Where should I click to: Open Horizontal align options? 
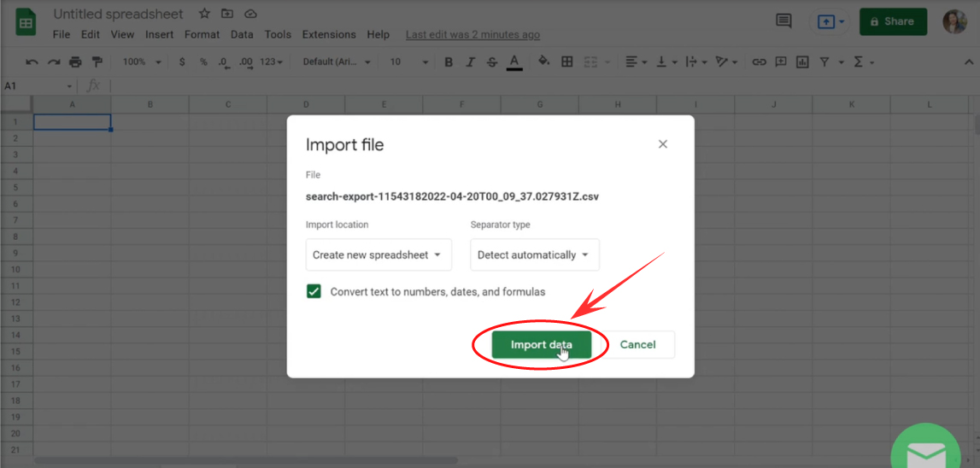coord(636,61)
